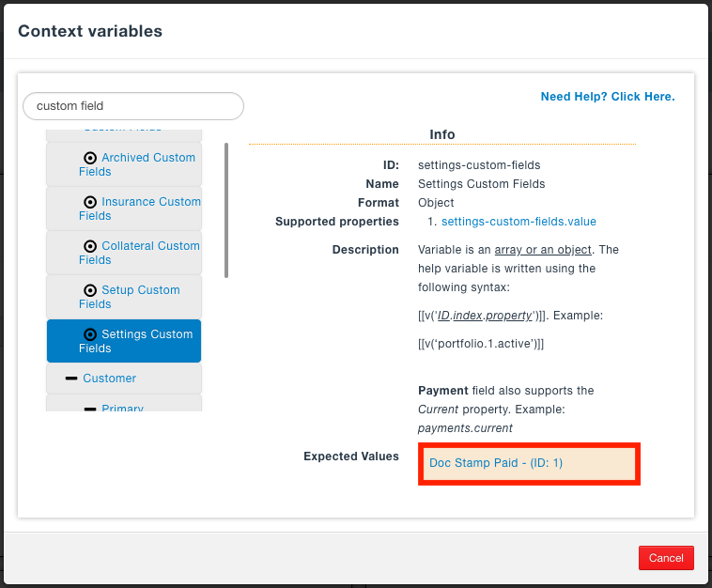This screenshot has height=588, width=712.
Task: Click the target icon beside Collateral Custom Fields
Action: point(90,246)
